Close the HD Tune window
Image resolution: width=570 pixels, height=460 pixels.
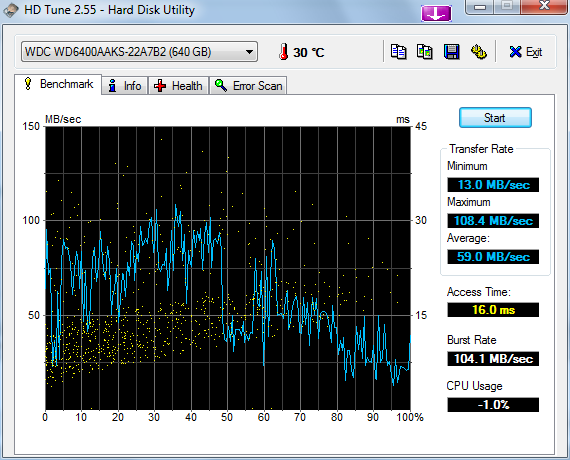click(x=544, y=7)
